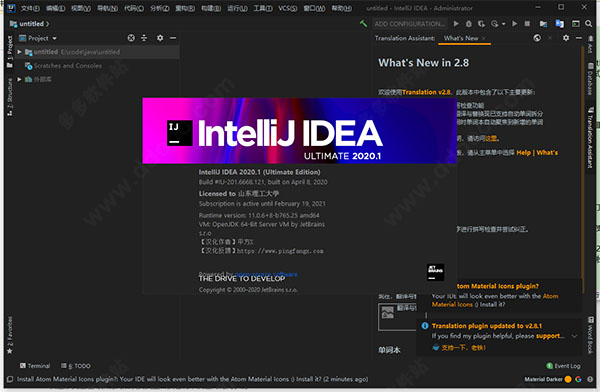This screenshot has width=600, height=392.
Task: Open the 重构(R) menu
Action: pos(185,8)
